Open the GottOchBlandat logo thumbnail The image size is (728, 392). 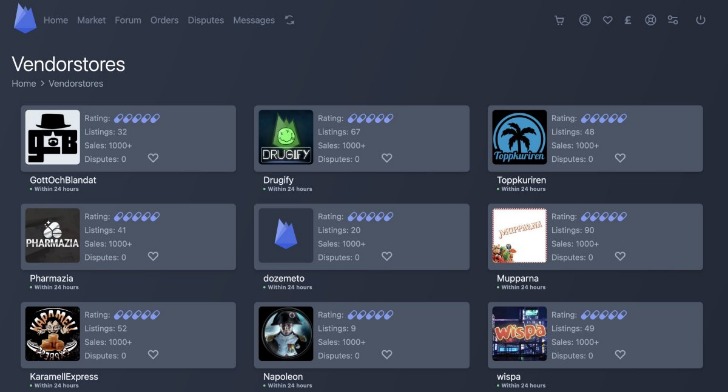pyautogui.click(x=52, y=137)
